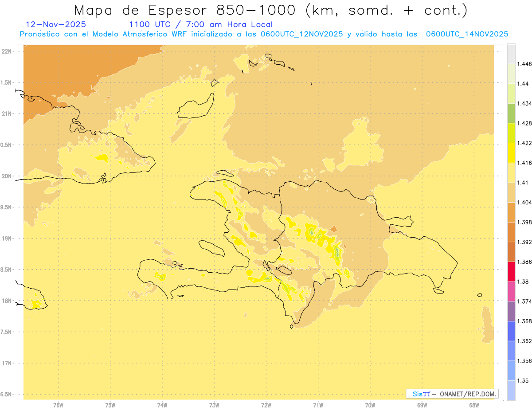The height and width of the screenshot is (411, 532).
Task: Click the "69W" longitude axis label
Action: tap(422, 405)
